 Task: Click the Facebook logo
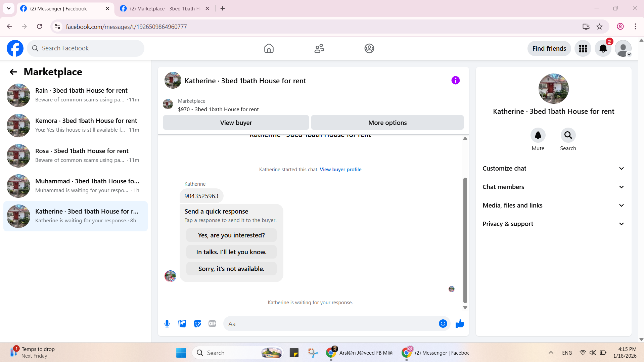15,48
